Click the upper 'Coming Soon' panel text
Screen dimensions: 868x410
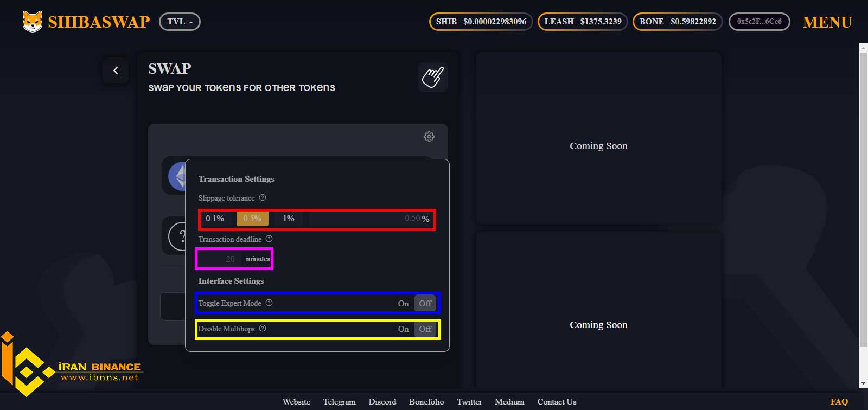(598, 146)
